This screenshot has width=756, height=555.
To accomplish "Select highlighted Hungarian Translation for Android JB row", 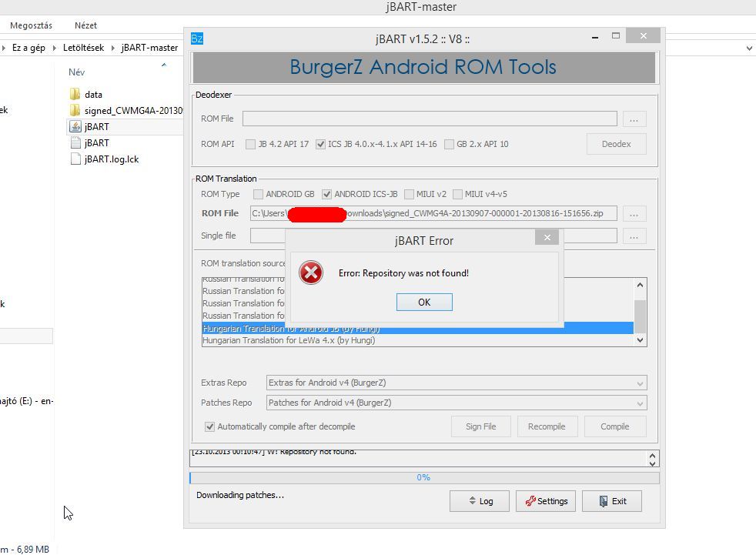I will pyautogui.click(x=417, y=329).
